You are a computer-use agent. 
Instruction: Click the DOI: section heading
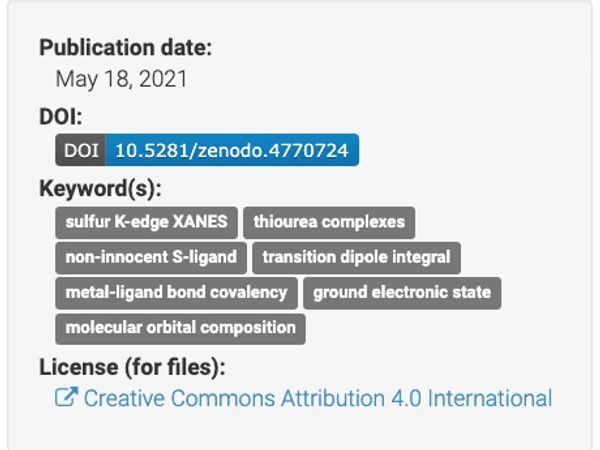(61, 116)
